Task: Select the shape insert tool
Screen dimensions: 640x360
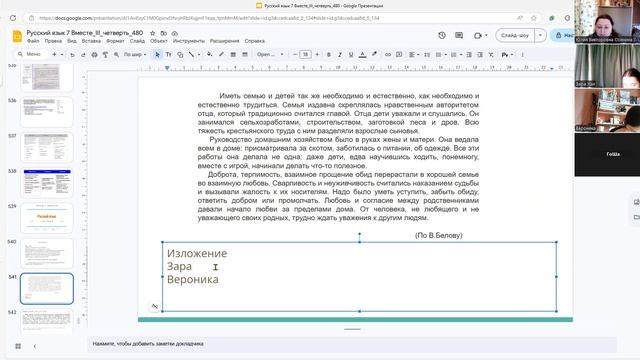Action: pos(180,55)
